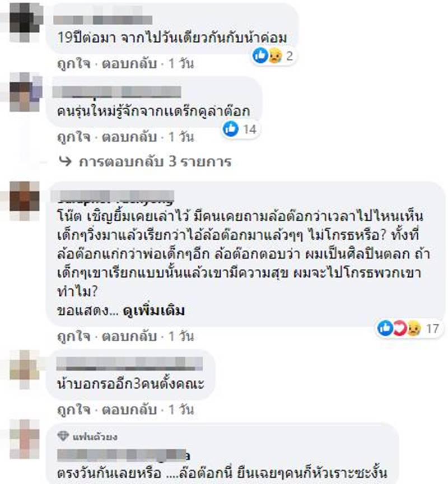Screen dimensions: 448x484
Task: Open profile picture of first commenter
Action: (26, 22)
